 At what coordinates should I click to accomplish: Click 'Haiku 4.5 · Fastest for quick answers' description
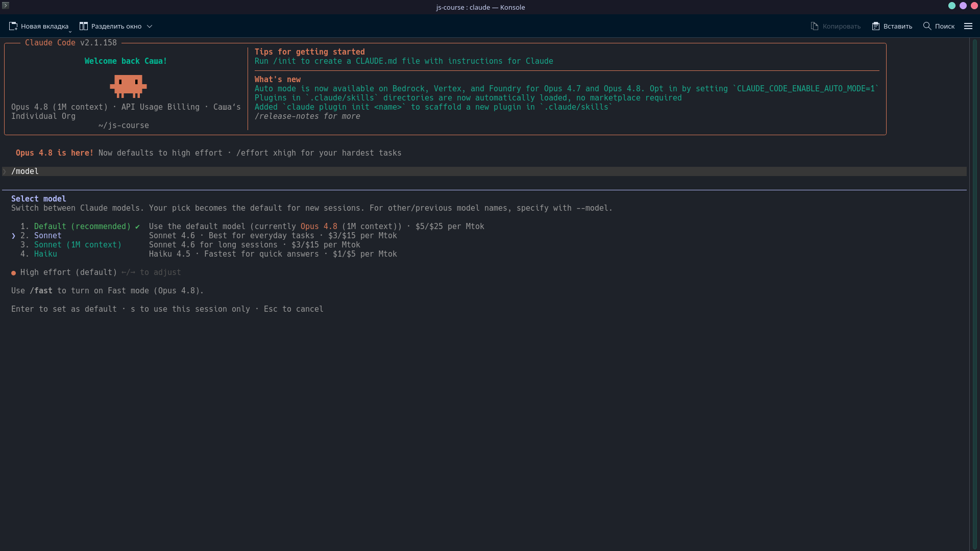click(x=234, y=254)
